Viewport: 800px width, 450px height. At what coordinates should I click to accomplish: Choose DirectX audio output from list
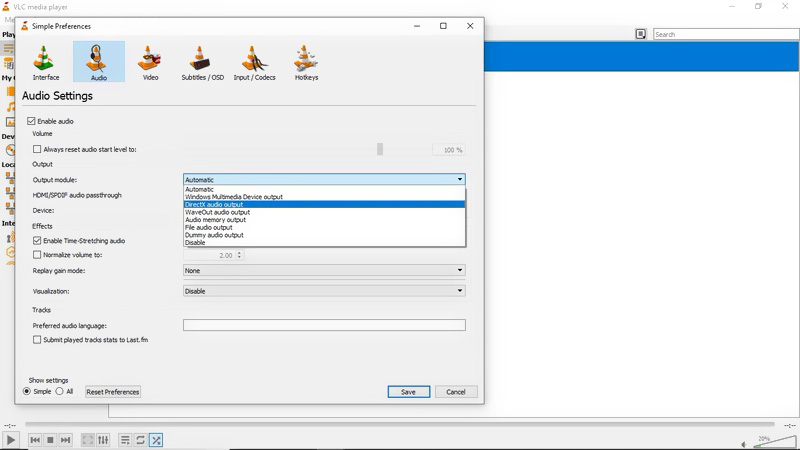[x=214, y=205]
